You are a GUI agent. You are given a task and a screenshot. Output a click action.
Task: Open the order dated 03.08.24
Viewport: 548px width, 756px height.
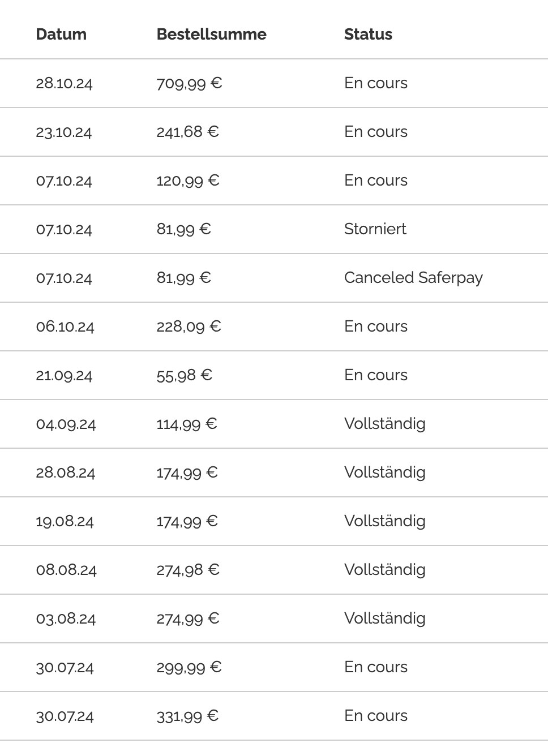coord(66,618)
